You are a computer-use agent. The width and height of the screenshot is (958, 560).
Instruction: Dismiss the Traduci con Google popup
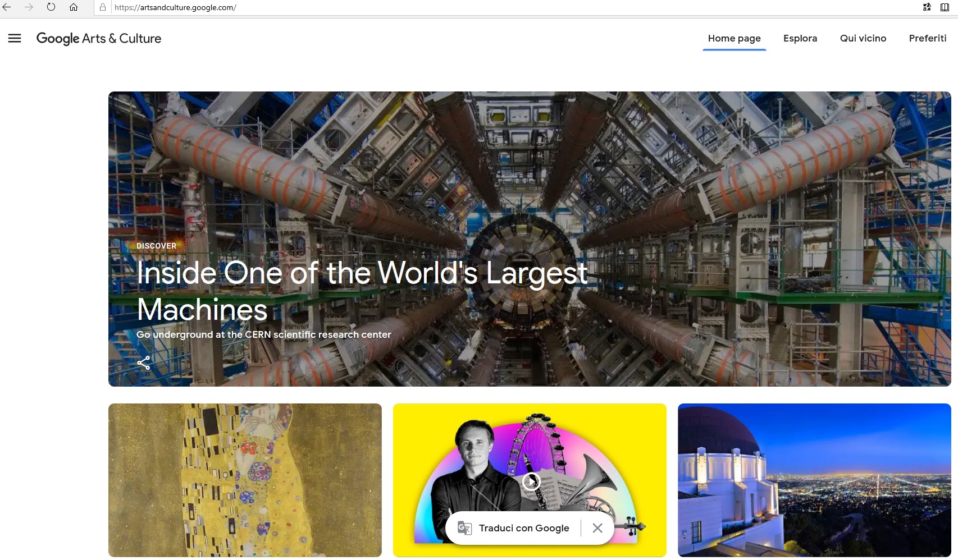tap(597, 528)
